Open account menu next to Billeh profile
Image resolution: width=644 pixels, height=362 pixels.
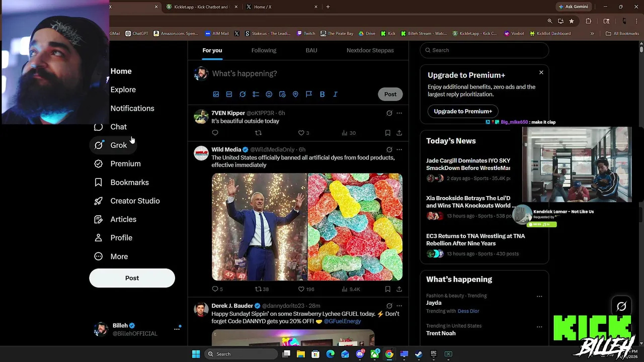pyautogui.click(x=177, y=329)
